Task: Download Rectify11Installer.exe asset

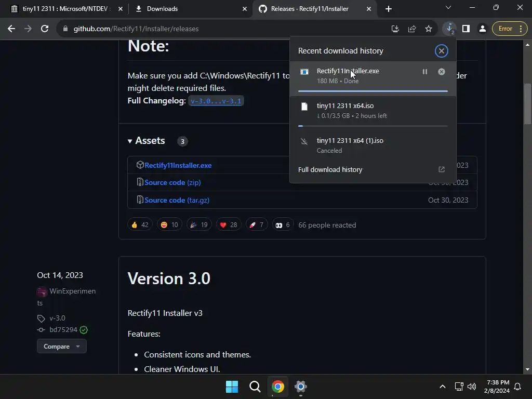Action: click(x=178, y=165)
